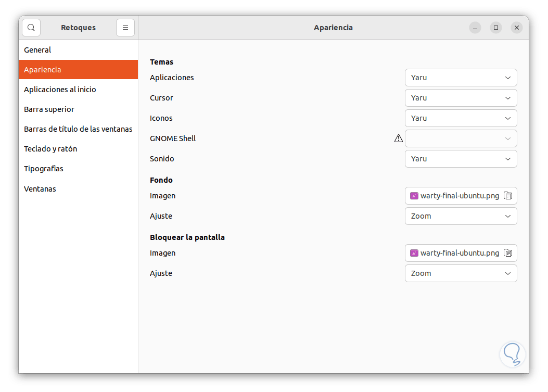Open the lock screen Ajuste dropdown
The width and height of the screenshot is (548, 392).
(461, 273)
